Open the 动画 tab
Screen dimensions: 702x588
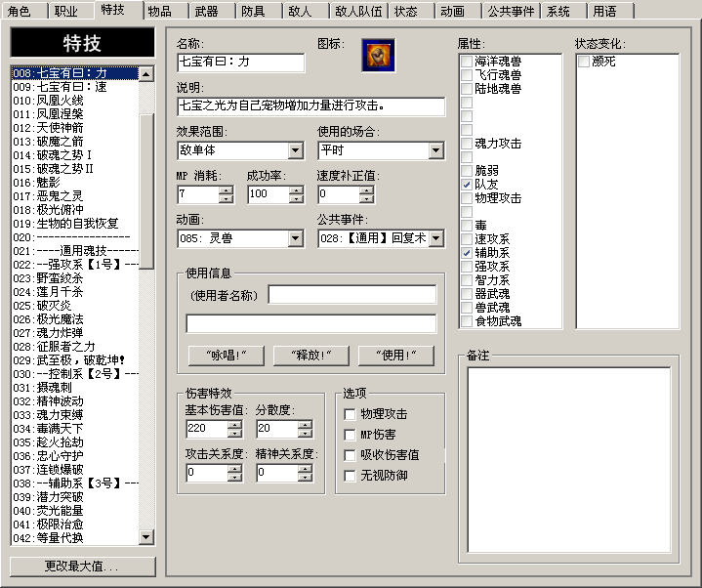click(458, 11)
